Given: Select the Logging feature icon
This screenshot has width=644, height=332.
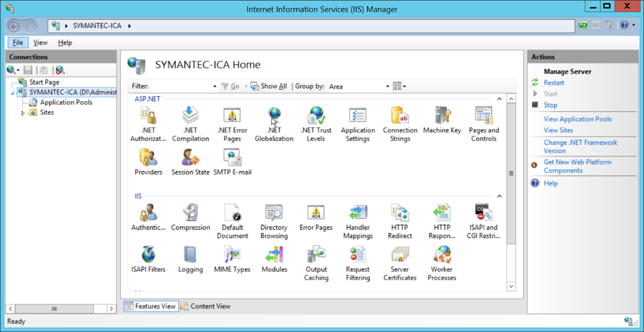Looking at the screenshot, I should click(x=190, y=256).
